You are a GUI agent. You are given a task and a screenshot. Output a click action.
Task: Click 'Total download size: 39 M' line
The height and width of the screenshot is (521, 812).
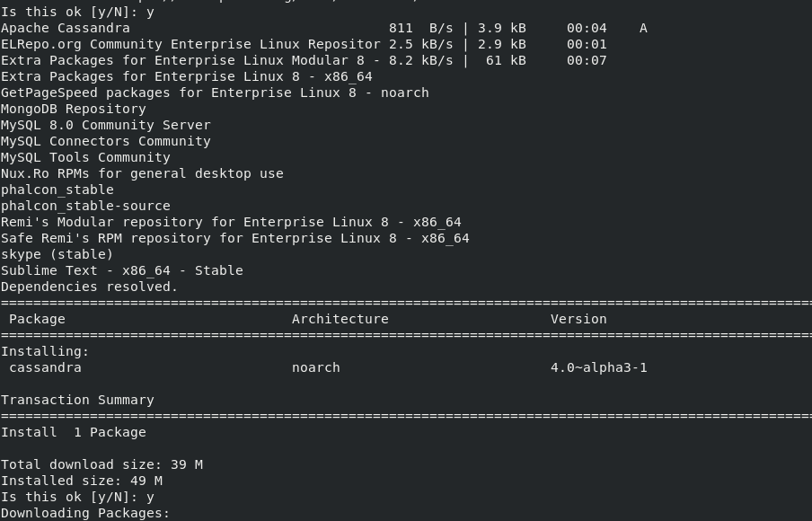click(x=102, y=464)
